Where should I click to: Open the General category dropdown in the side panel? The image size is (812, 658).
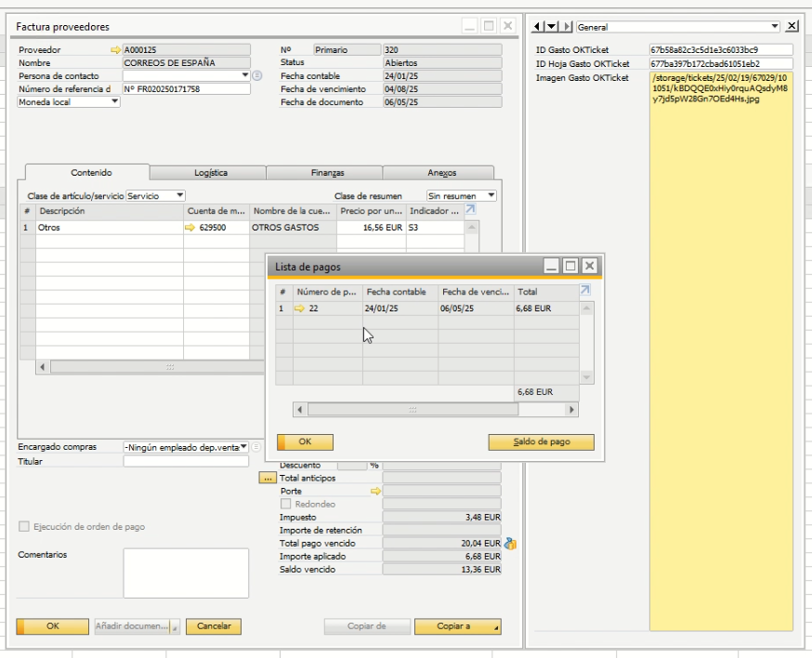pyautogui.click(x=774, y=26)
